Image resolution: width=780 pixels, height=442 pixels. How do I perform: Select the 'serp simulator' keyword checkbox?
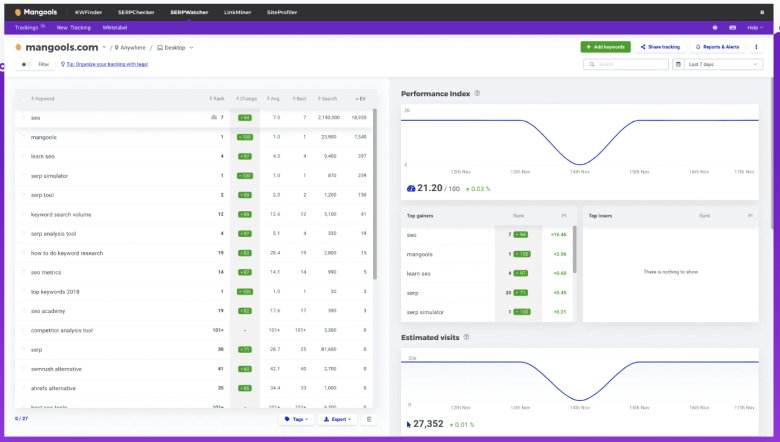point(23,176)
